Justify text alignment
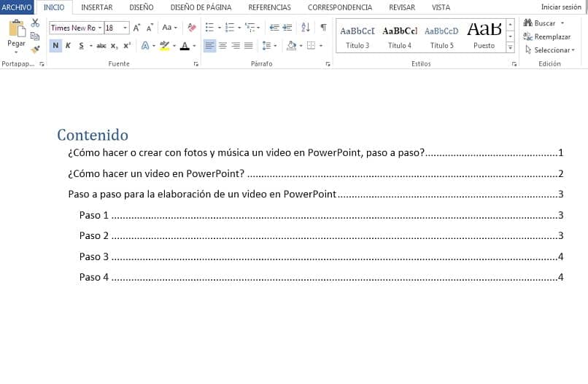 [x=249, y=46]
